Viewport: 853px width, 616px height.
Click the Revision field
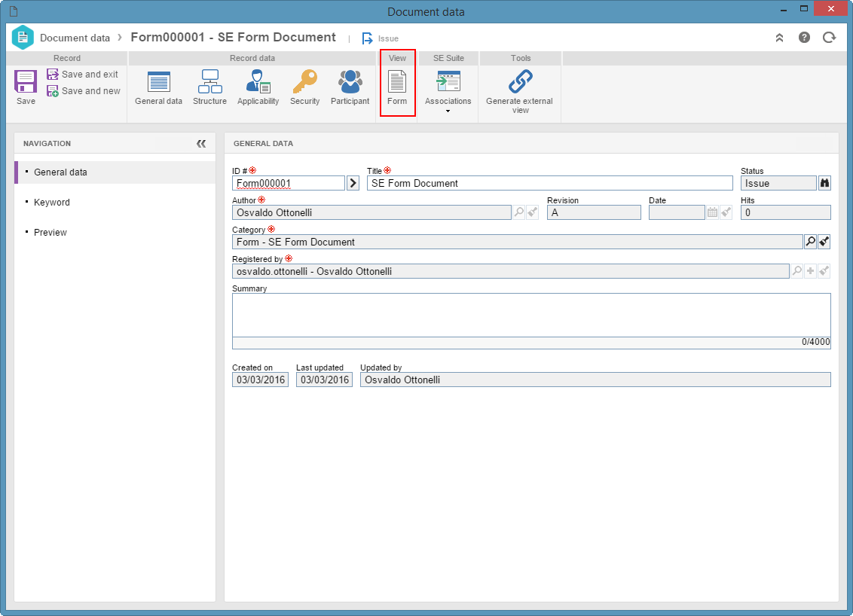click(x=594, y=212)
